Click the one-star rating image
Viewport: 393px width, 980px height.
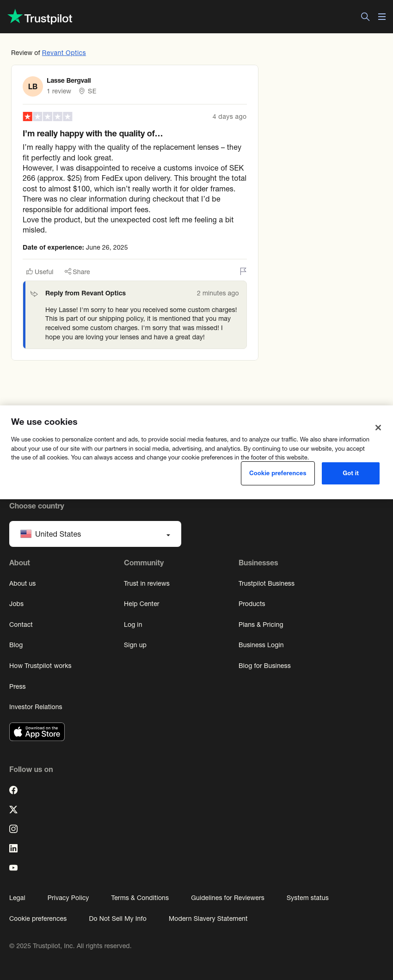48,116
